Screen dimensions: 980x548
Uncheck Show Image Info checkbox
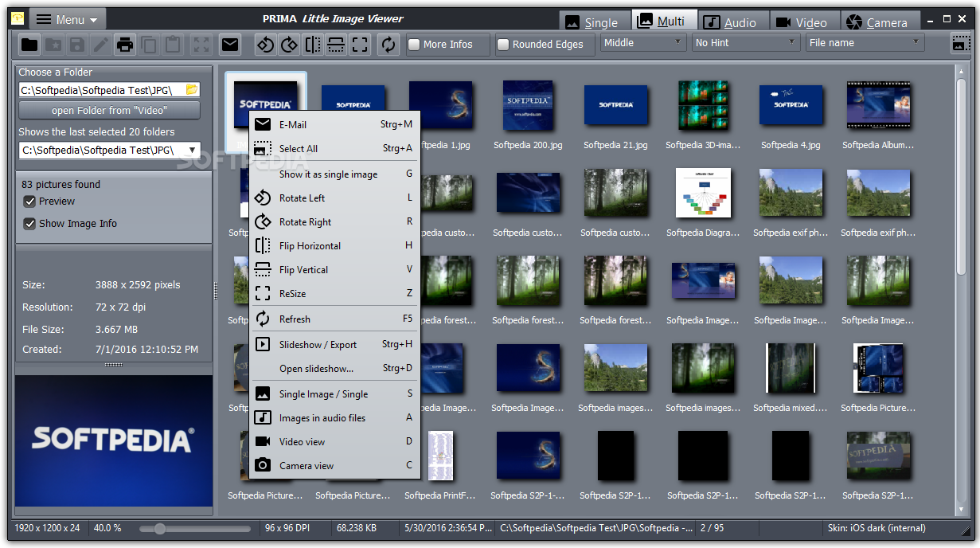coord(29,224)
